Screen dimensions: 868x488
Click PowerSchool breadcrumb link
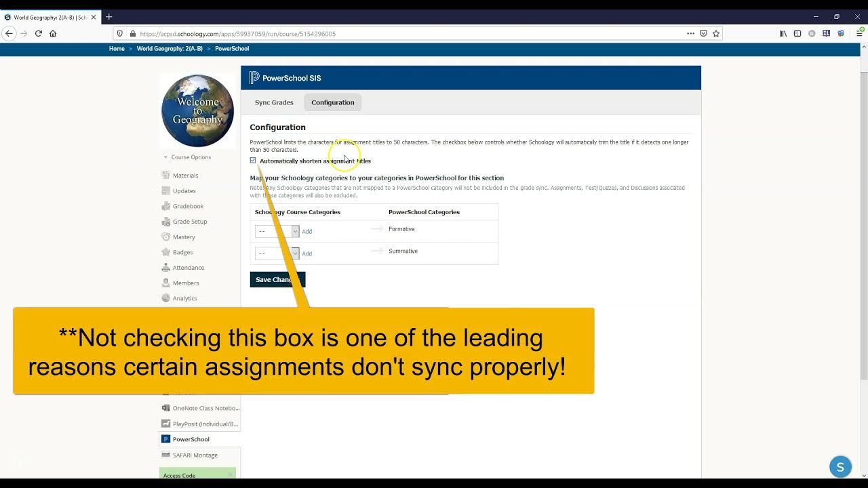(x=232, y=49)
